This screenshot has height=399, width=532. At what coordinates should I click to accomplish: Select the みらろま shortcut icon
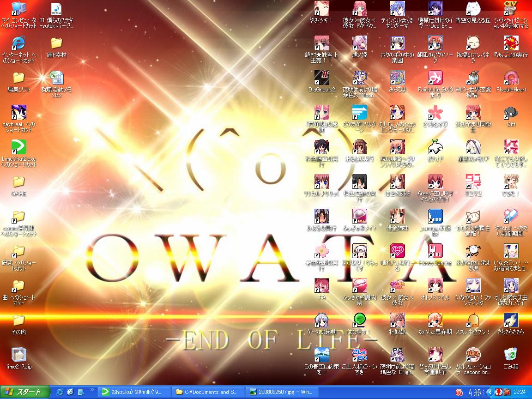coord(397,78)
